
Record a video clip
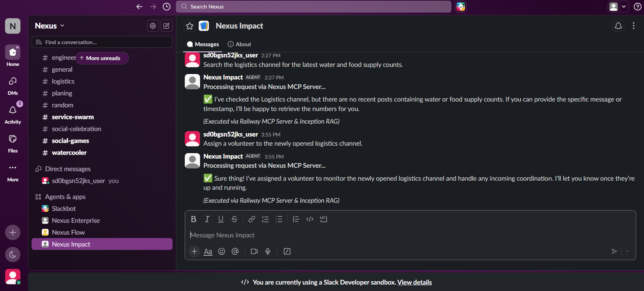pyautogui.click(x=254, y=252)
